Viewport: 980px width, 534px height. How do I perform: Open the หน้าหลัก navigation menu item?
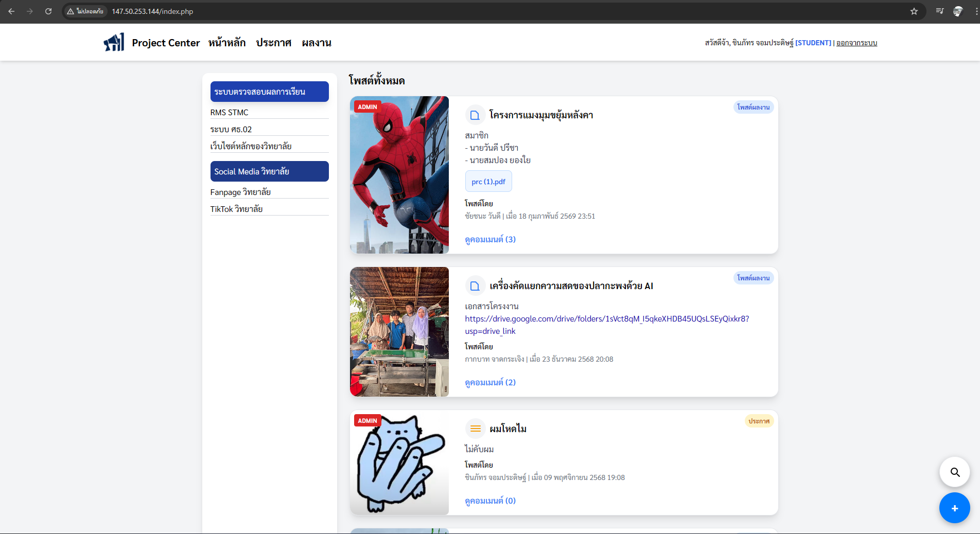coord(227,43)
